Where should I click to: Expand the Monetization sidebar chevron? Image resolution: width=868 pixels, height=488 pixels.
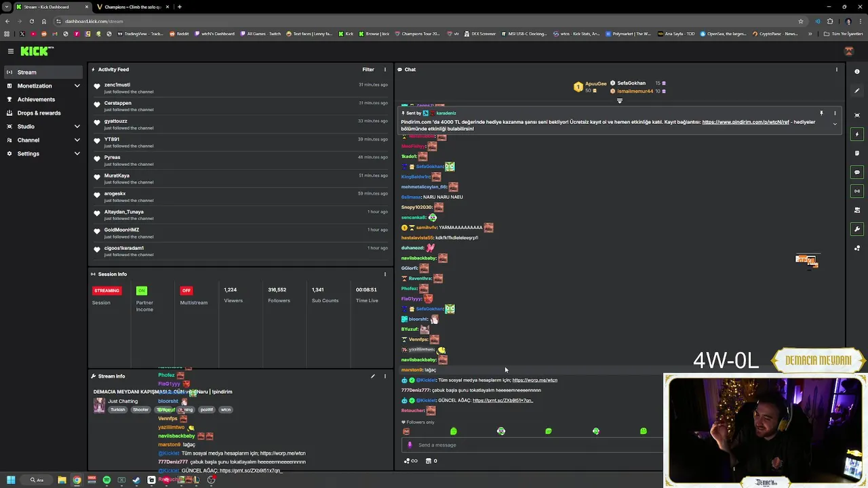click(x=77, y=86)
